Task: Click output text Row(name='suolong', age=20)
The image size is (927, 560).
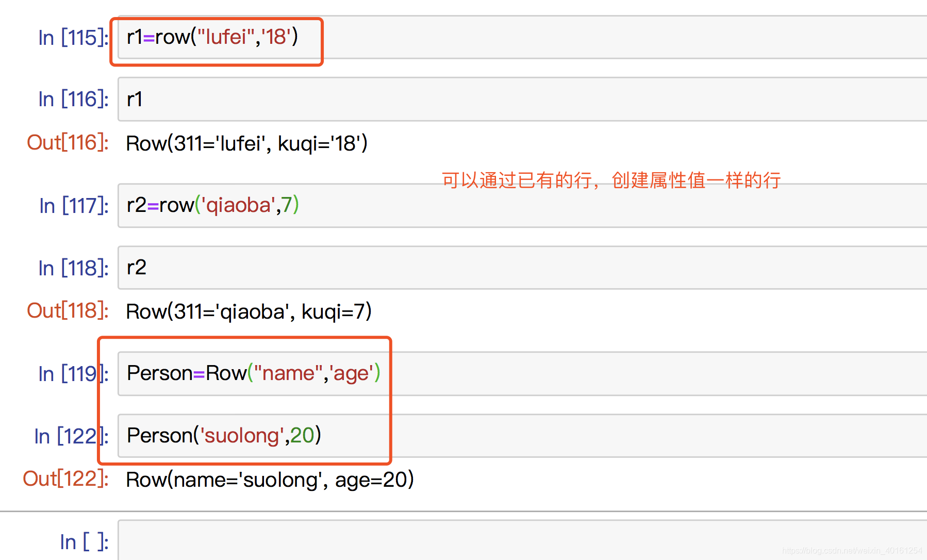Action: [270, 480]
